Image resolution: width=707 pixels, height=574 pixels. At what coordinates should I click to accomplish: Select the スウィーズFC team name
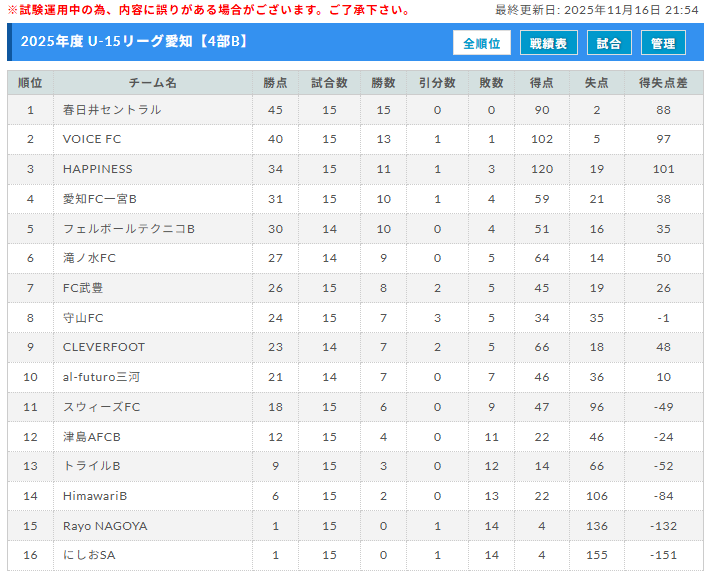coord(101,407)
